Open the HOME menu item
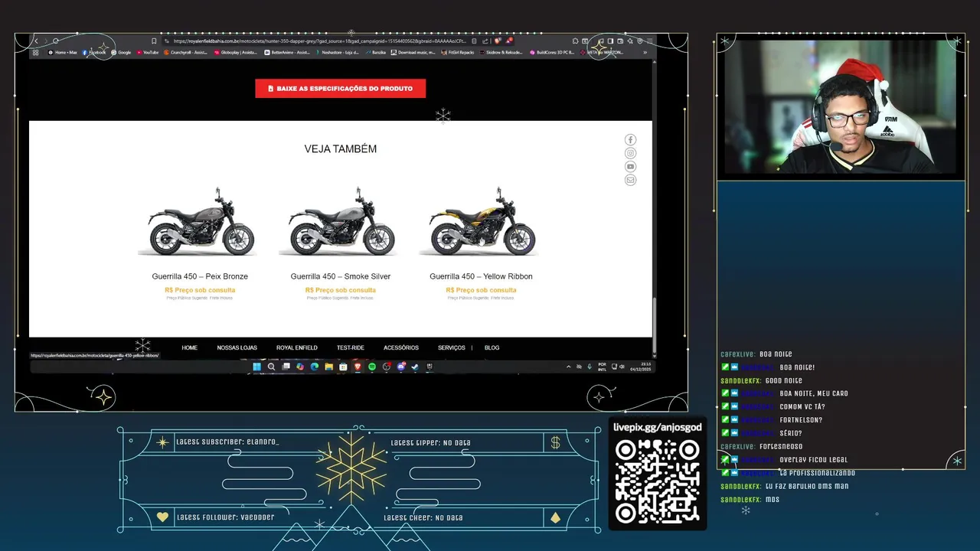 coord(189,347)
